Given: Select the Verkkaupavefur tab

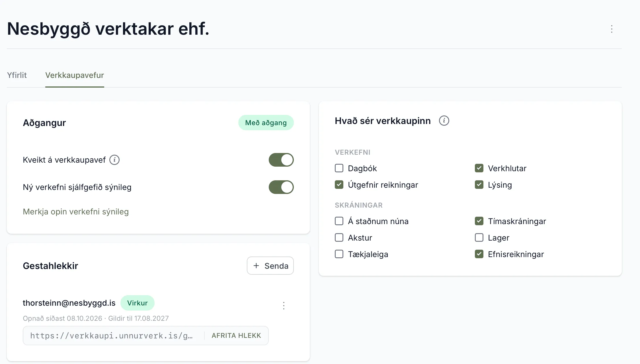Looking at the screenshot, I should point(75,75).
